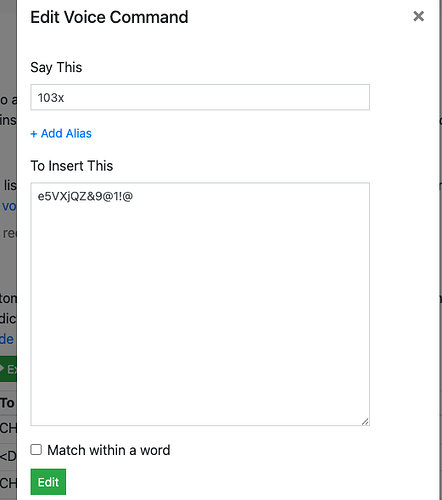Click the green Edit button
Screen dimensions: 442x500
coord(48,482)
